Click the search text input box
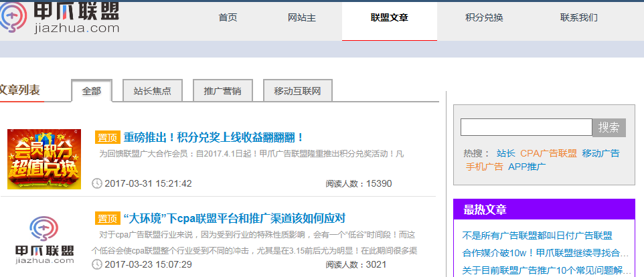 (x=526, y=127)
